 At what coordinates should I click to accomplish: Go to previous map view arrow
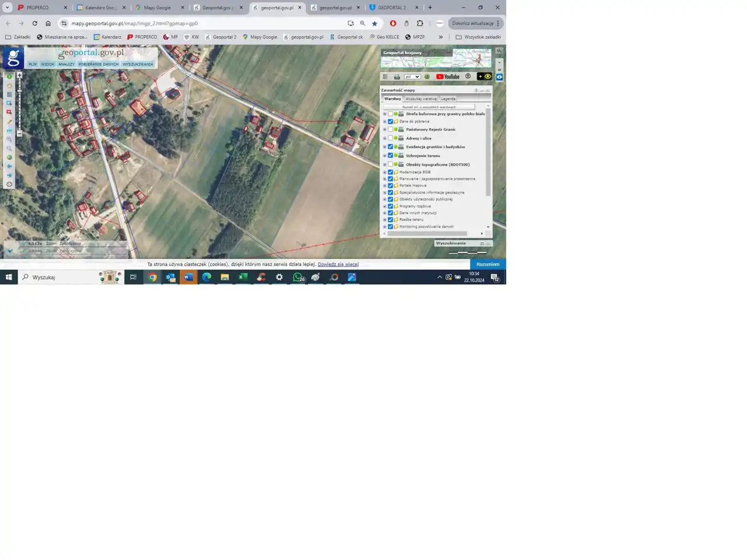tap(9, 166)
